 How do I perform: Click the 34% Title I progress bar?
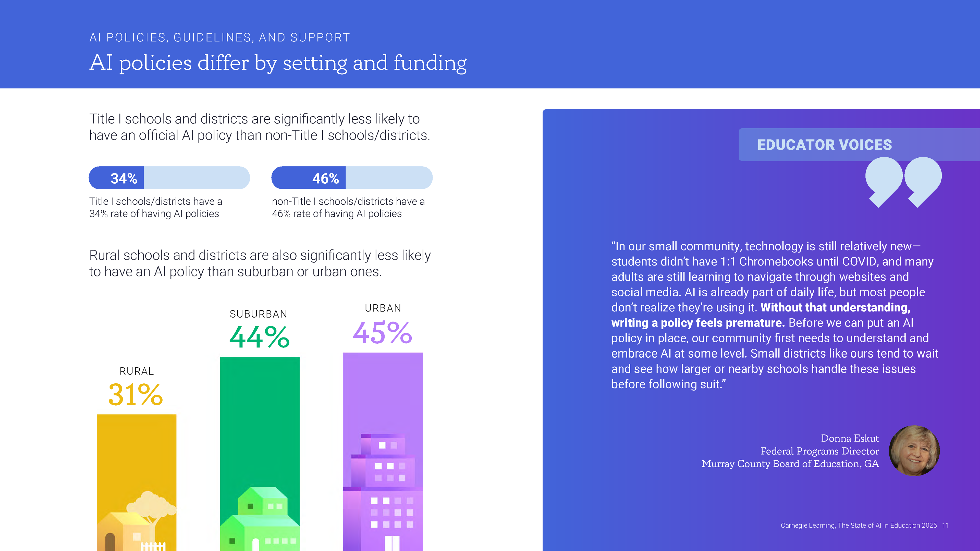[169, 178]
